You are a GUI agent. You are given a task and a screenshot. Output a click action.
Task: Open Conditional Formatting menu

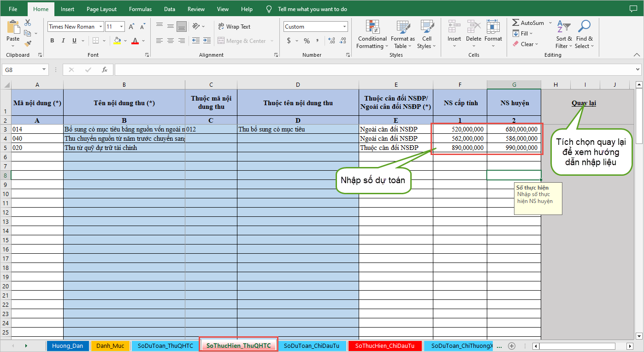click(372, 35)
